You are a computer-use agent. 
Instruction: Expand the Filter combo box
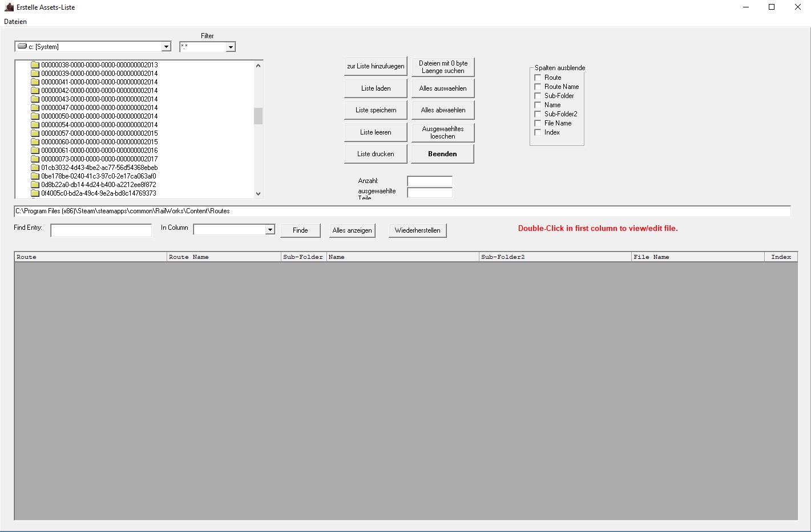pyautogui.click(x=231, y=47)
